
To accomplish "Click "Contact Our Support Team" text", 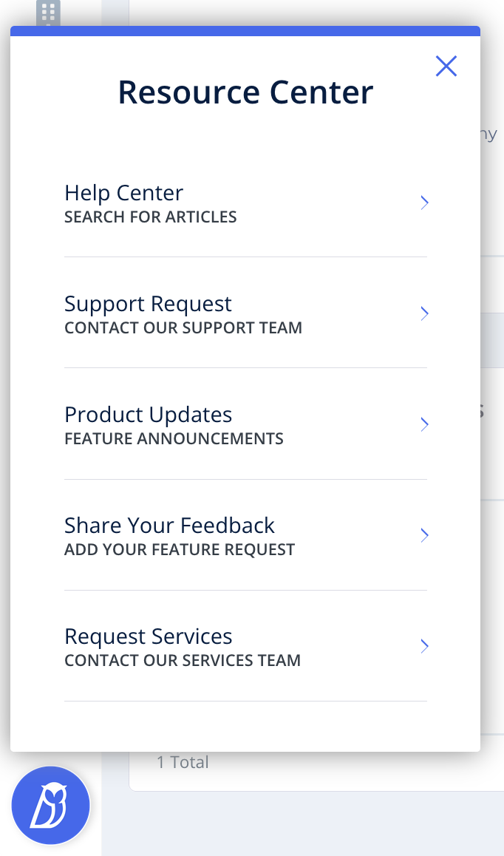I will pos(183,328).
